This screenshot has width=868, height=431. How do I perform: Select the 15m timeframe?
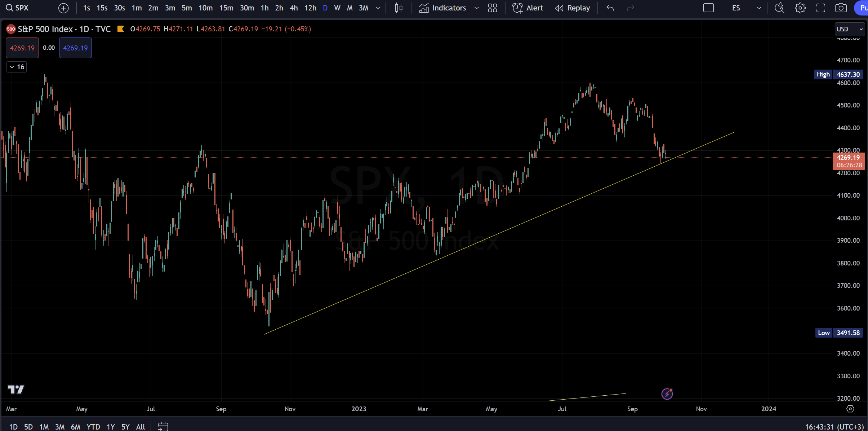pyautogui.click(x=226, y=8)
